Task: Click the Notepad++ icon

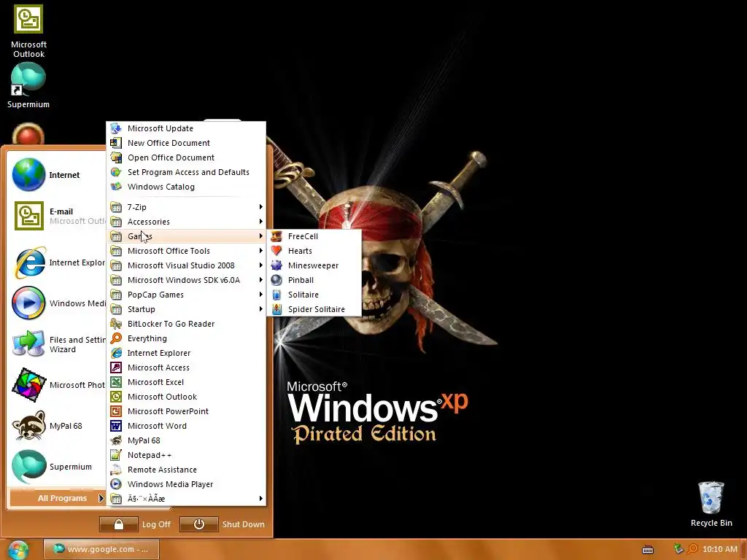Action: click(x=116, y=455)
